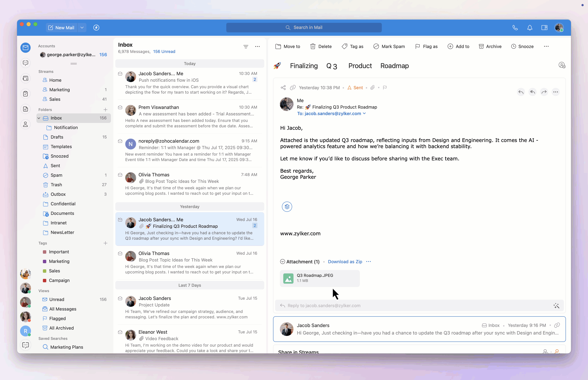Open the Sent folder
Viewport: 588px width, 380px height.
55,166
